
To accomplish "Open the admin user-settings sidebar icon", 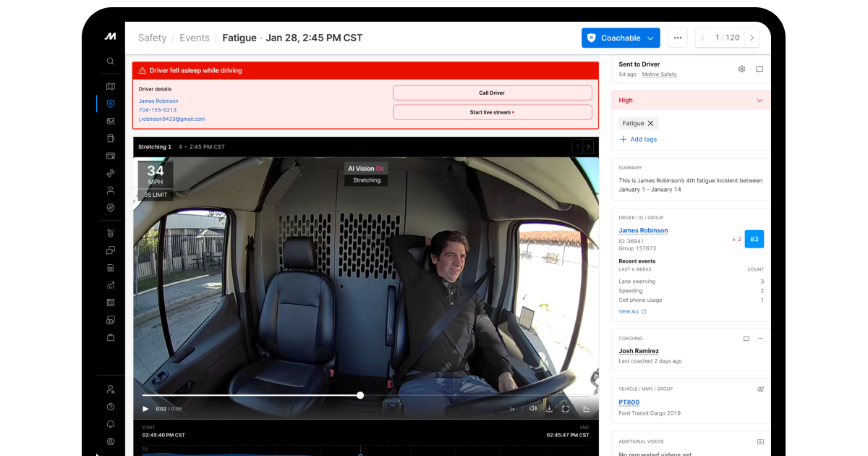I will (111, 389).
